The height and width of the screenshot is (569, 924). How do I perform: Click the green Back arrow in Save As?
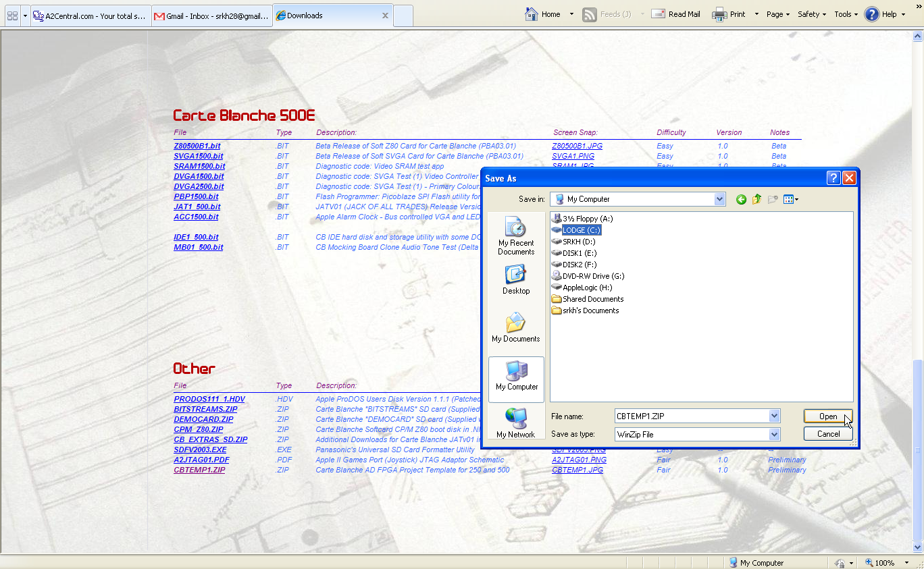(x=741, y=199)
